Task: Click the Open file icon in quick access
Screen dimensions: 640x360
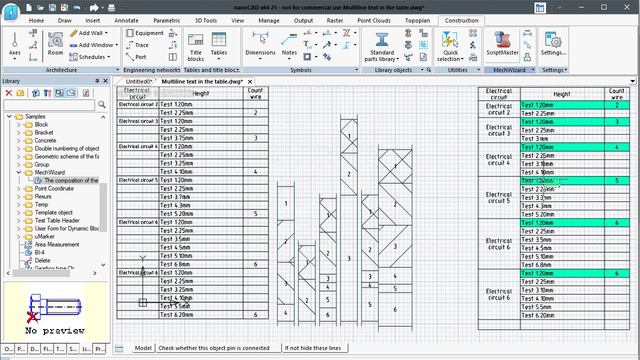Action: (40, 7)
